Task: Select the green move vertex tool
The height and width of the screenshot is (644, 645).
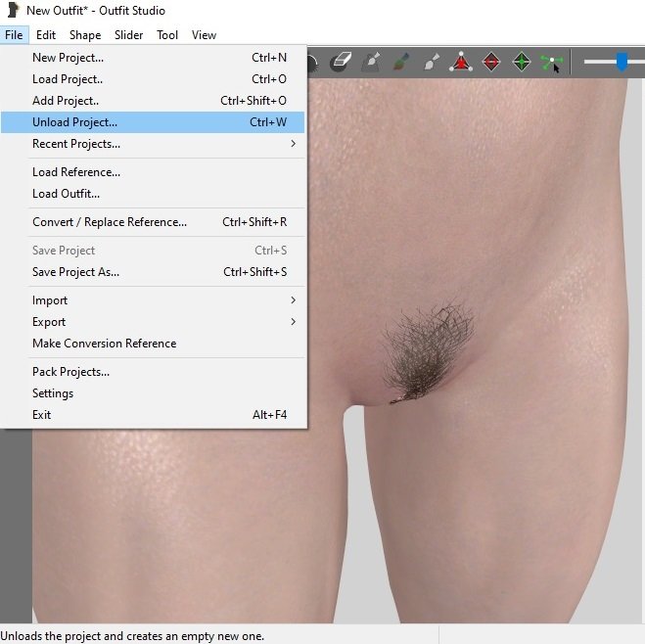Action: 552,63
